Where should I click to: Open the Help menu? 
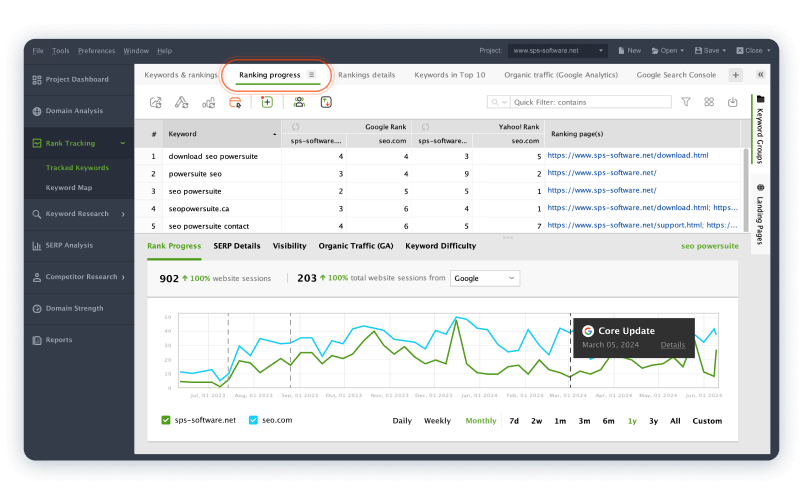pyautogui.click(x=164, y=51)
